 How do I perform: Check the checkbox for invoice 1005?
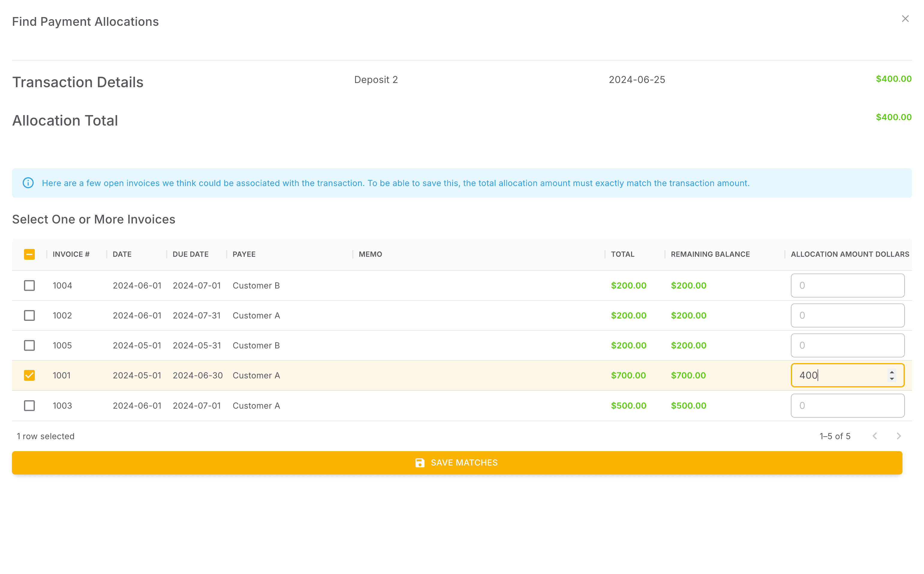point(30,345)
